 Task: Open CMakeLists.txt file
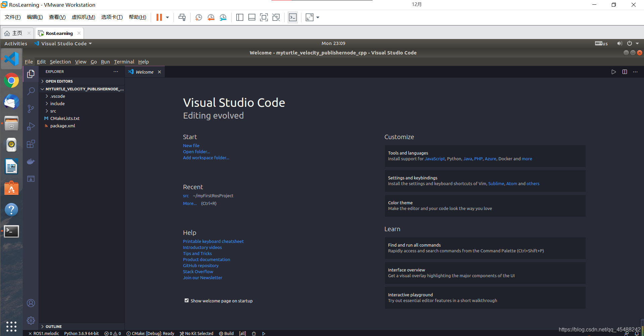pyautogui.click(x=65, y=118)
